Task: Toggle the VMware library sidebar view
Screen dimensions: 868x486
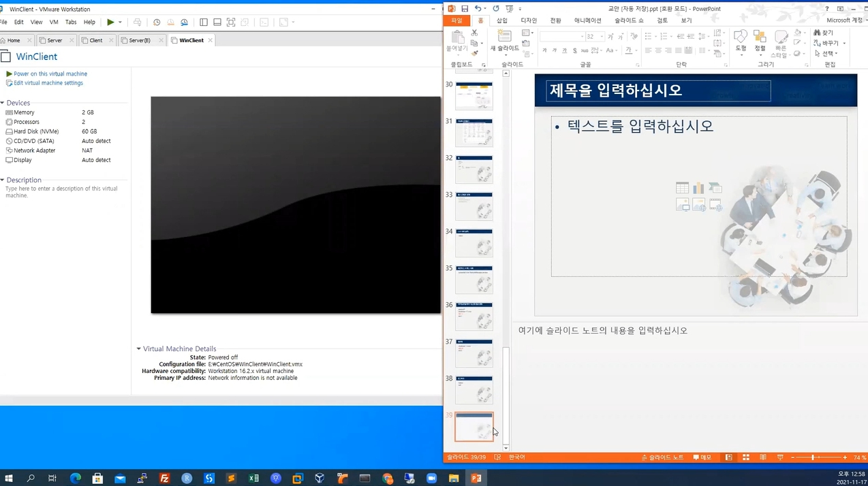Action: point(204,22)
